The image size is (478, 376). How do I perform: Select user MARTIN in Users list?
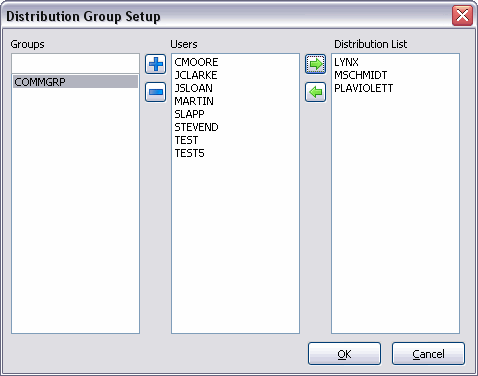click(x=194, y=101)
